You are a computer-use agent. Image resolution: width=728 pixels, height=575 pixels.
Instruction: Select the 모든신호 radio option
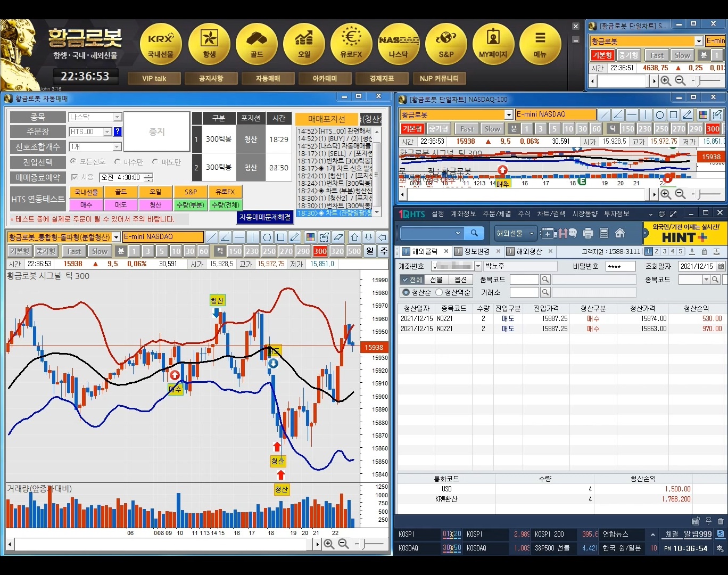pyautogui.click(x=73, y=161)
